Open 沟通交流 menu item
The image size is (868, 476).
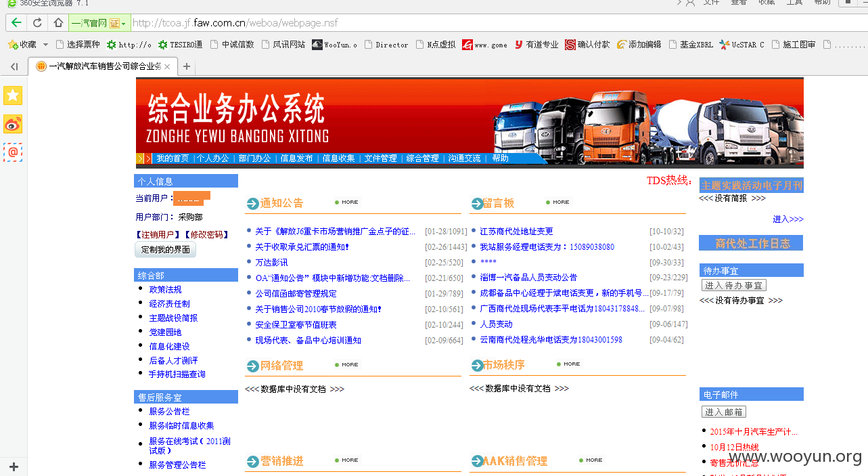[464, 158]
